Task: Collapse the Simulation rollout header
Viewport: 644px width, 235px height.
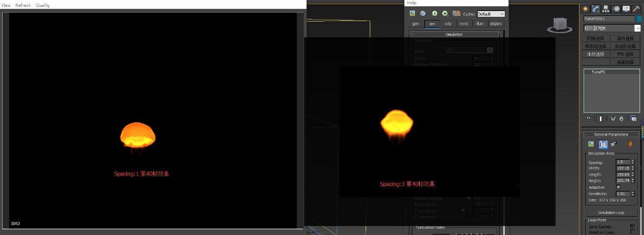Action: click(454, 34)
